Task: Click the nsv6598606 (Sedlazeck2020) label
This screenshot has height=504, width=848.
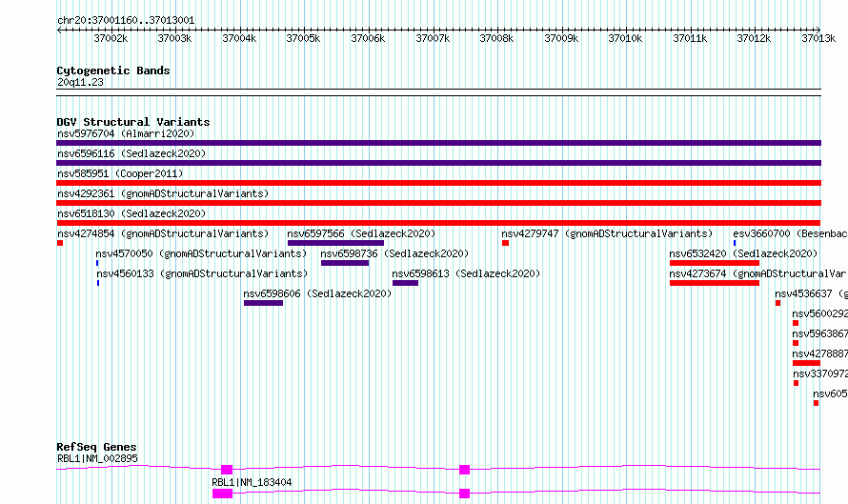Action: click(x=317, y=293)
